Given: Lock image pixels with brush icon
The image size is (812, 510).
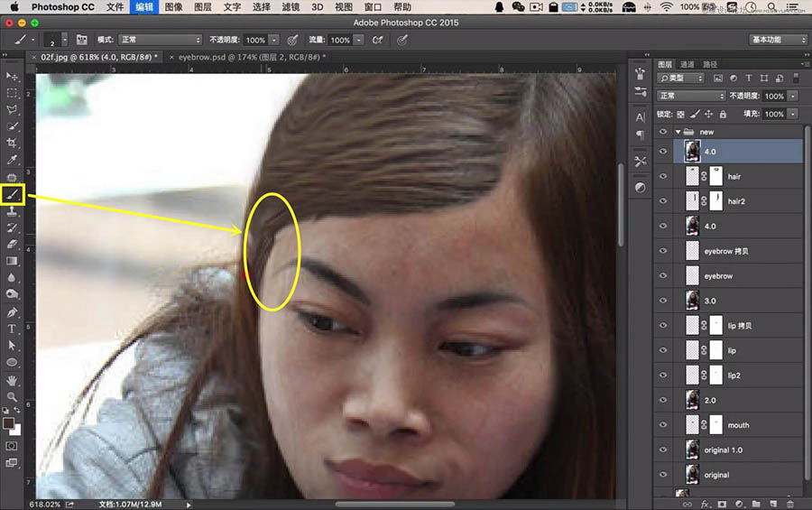Looking at the screenshot, I should coord(695,114).
